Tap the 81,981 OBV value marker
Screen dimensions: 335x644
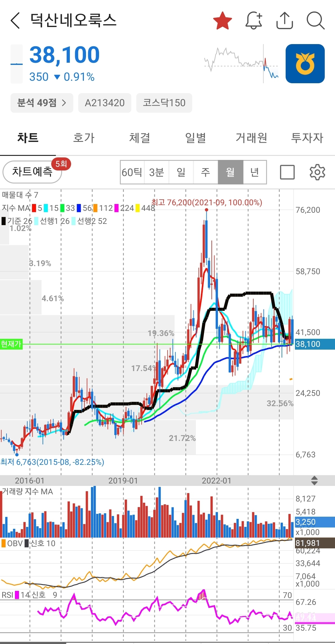pos(315,543)
